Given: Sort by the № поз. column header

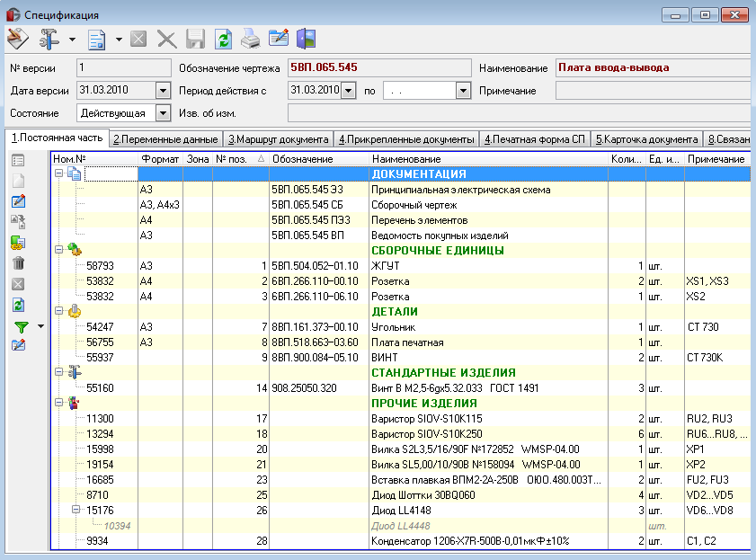Looking at the screenshot, I should point(241,159).
